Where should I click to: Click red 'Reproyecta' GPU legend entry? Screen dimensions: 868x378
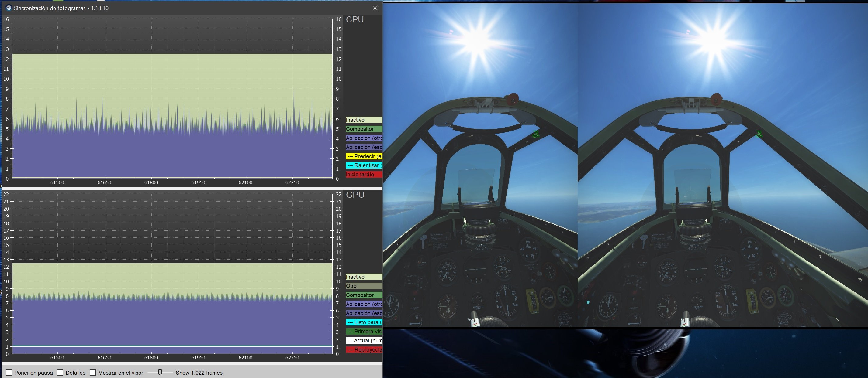pos(364,349)
